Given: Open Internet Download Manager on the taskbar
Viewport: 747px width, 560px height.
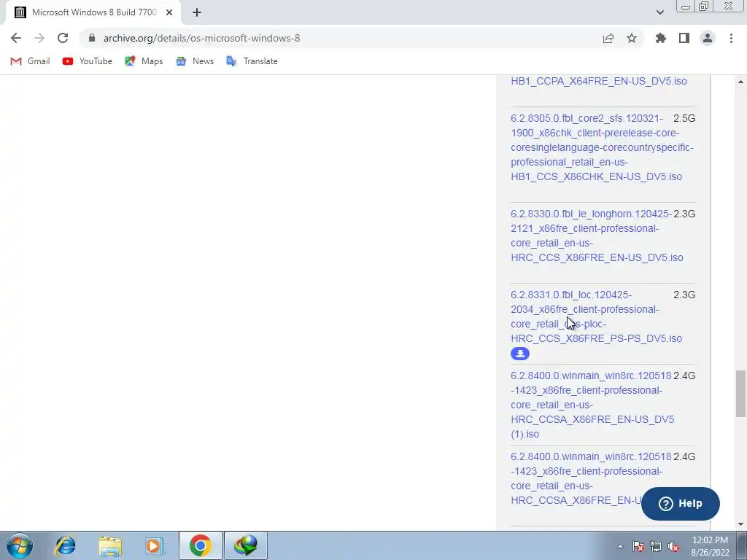Looking at the screenshot, I should coord(245,545).
